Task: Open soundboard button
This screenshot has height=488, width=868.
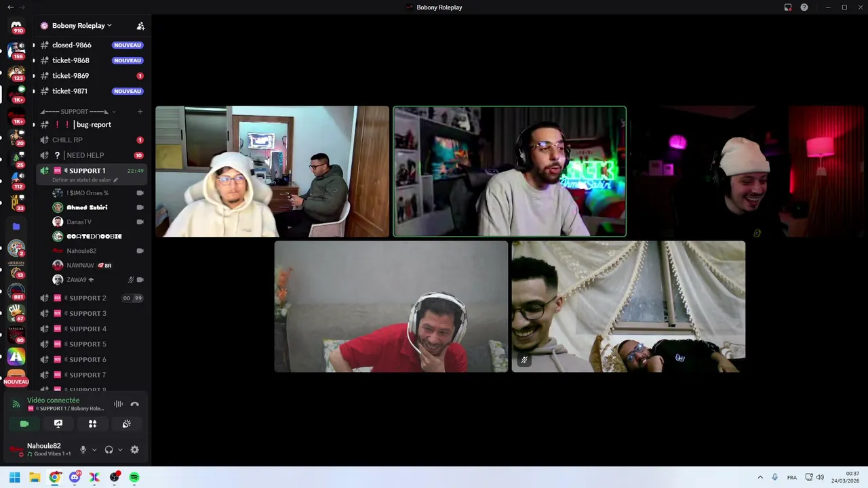Action: tap(126, 424)
